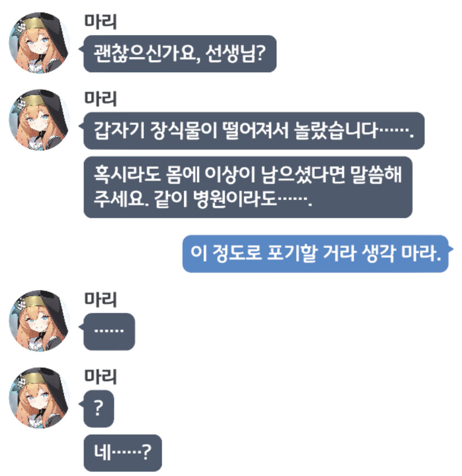Select the blue '이 정도로 포기할 거라 생각 마라.' reply

pyautogui.click(x=315, y=254)
